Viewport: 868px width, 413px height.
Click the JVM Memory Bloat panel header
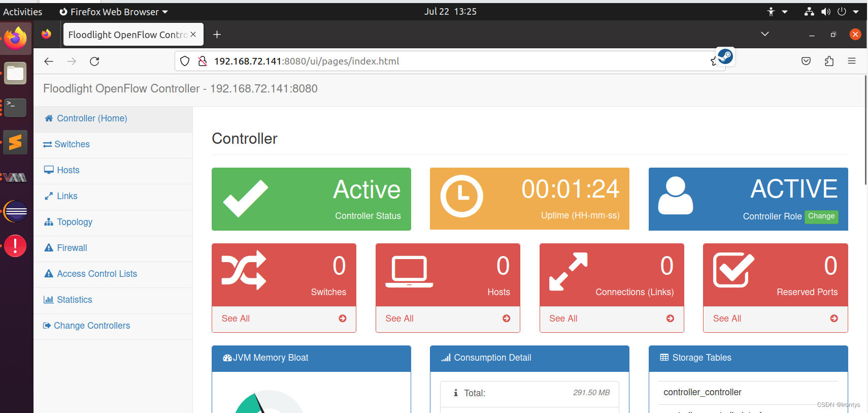311,358
